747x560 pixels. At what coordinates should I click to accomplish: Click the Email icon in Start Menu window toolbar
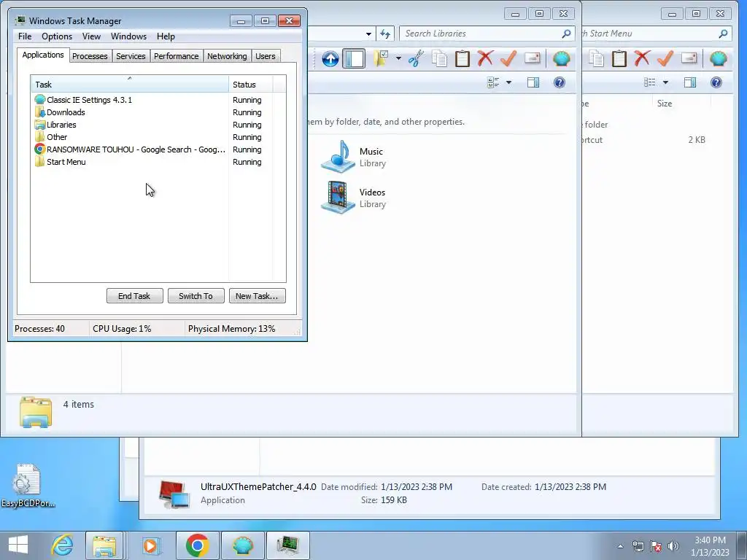point(689,58)
